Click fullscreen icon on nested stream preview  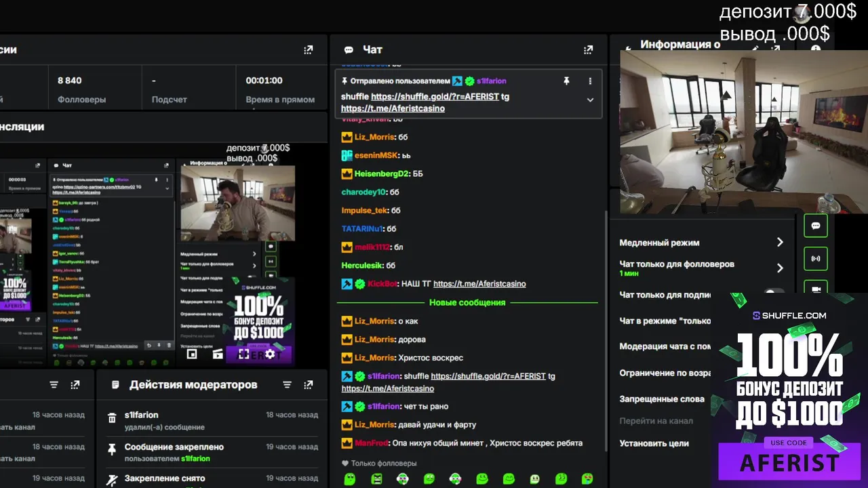[243, 354]
